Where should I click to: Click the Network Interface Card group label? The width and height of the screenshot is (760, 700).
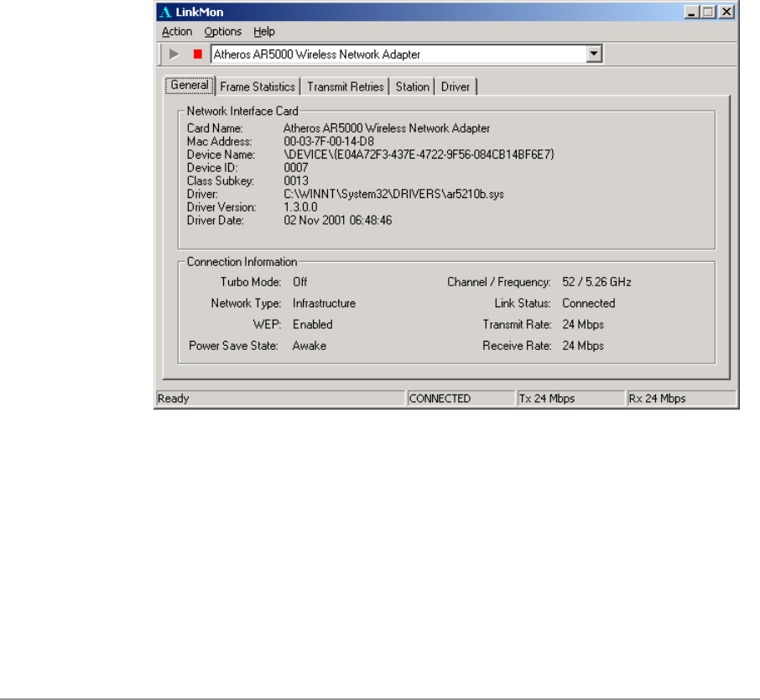pos(242,111)
